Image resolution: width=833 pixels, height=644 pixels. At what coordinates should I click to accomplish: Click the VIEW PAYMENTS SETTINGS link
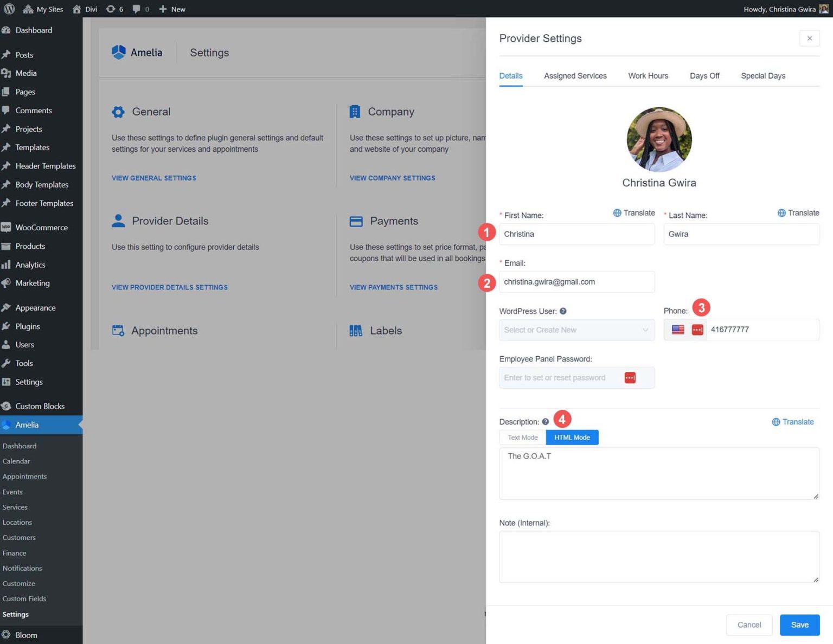pyautogui.click(x=393, y=287)
